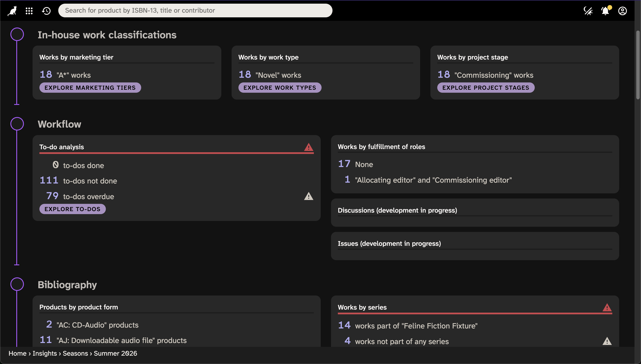Open Seasons from the breadcrumb trail
641x364 pixels.
(75, 353)
